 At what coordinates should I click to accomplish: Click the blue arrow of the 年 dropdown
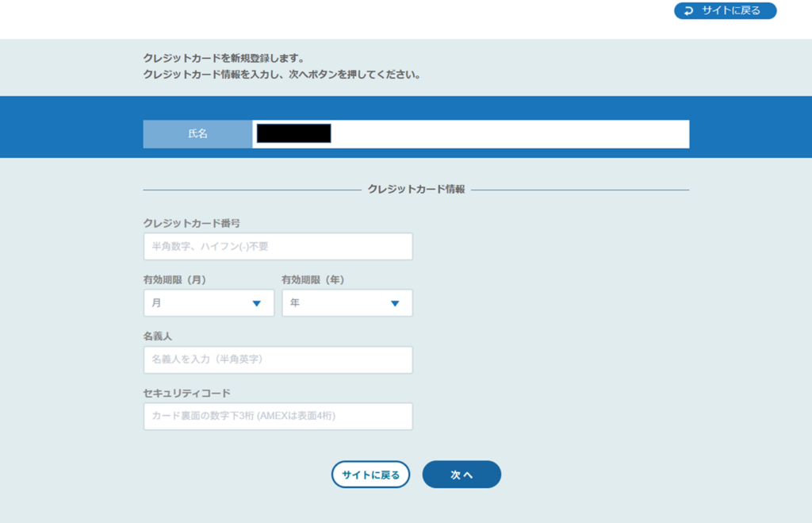tap(395, 303)
